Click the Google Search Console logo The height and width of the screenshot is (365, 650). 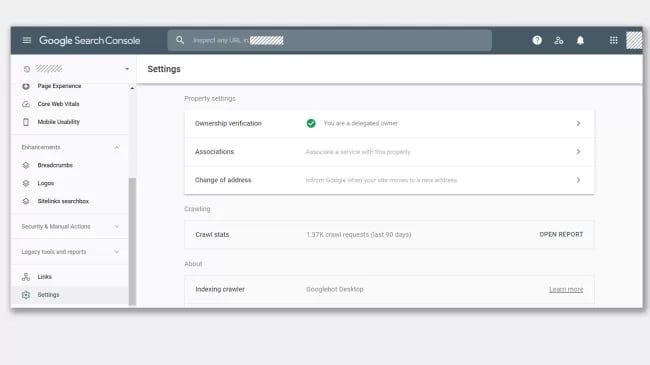(x=90, y=40)
